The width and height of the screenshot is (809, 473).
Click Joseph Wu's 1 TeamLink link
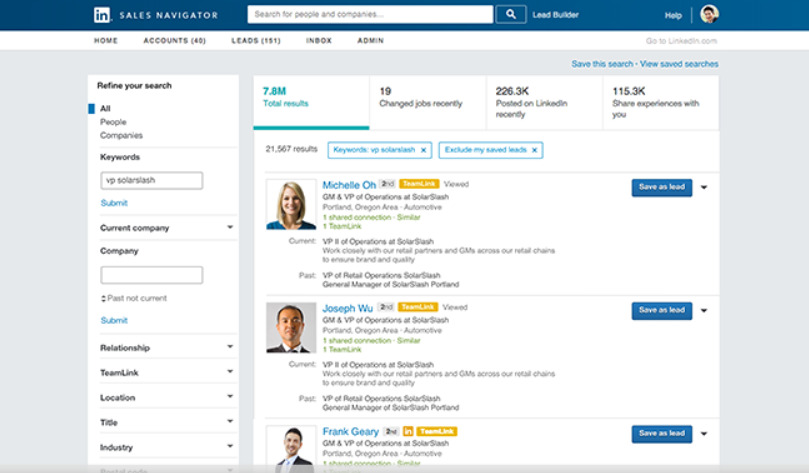342,349
